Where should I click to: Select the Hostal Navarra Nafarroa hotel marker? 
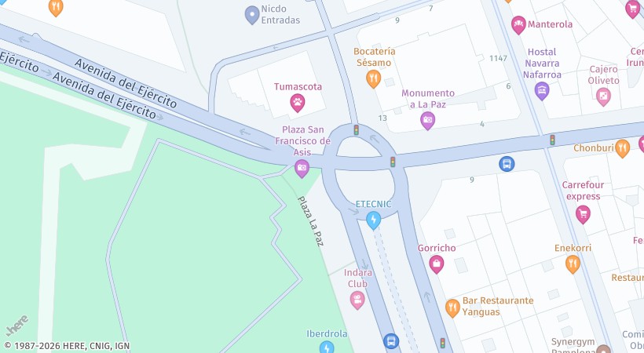point(542,91)
